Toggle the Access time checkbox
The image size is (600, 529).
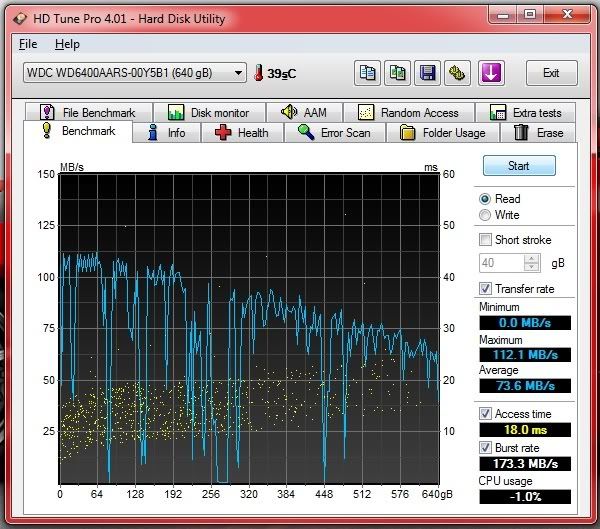click(x=486, y=414)
